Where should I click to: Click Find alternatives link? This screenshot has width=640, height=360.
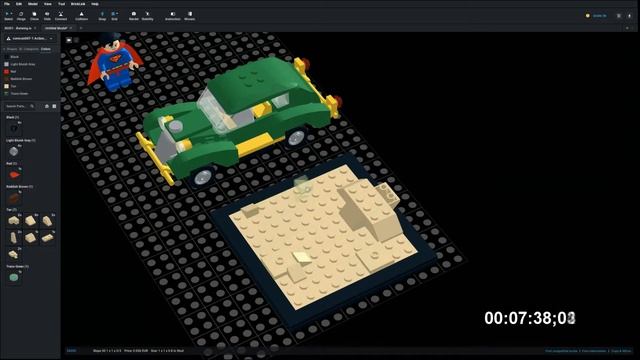[x=594, y=351]
